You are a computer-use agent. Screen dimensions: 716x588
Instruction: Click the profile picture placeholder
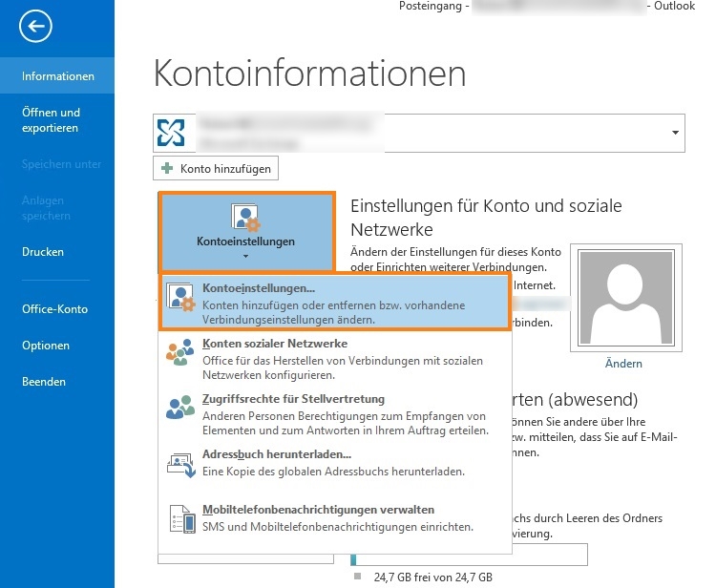pos(623,298)
